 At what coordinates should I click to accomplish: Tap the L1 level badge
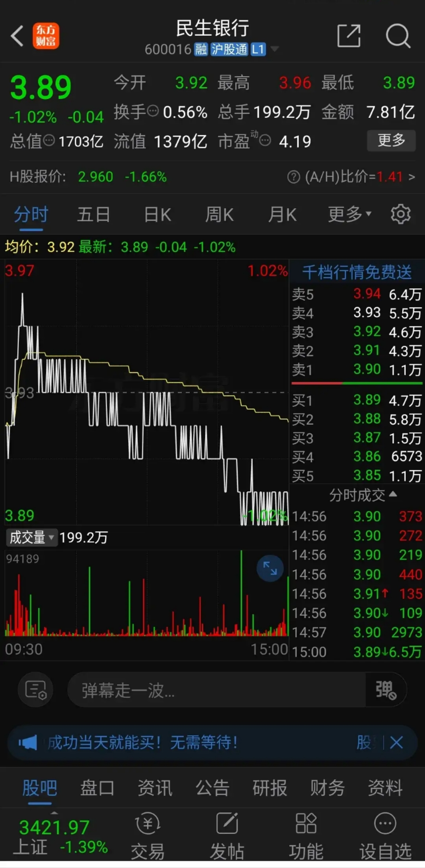click(x=258, y=50)
